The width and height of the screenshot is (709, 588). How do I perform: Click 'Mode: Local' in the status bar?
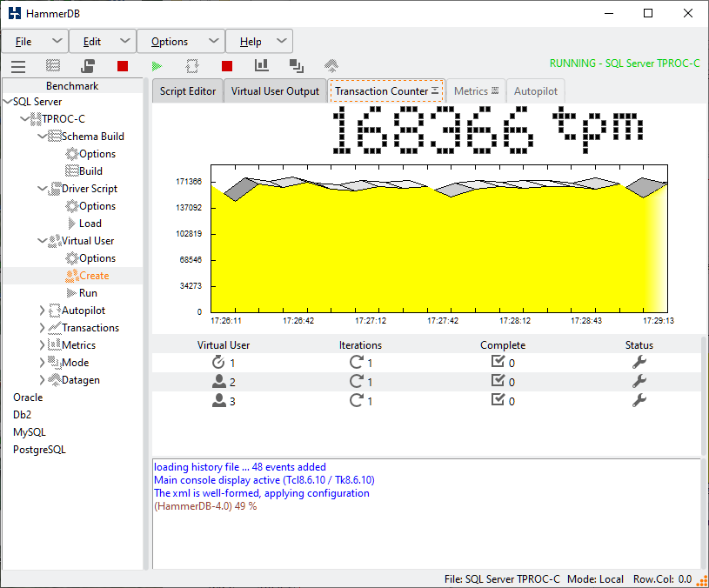(596, 579)
